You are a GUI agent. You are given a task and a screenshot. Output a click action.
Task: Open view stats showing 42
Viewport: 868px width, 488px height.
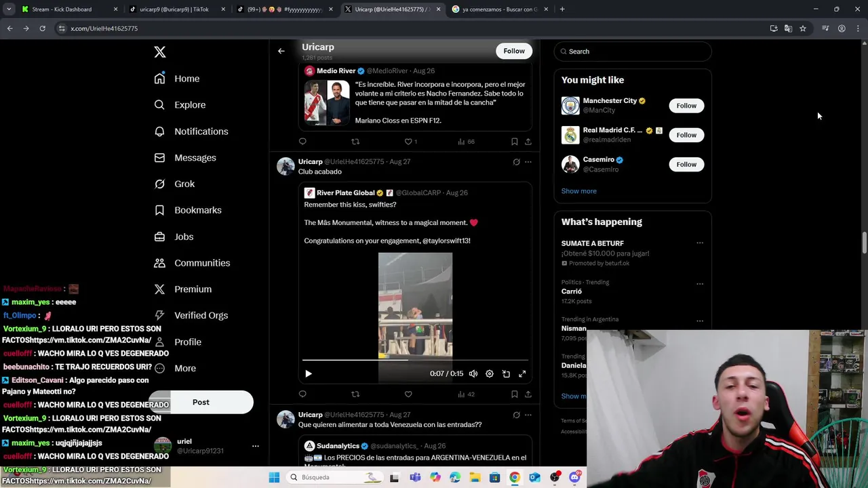[466, 394]
